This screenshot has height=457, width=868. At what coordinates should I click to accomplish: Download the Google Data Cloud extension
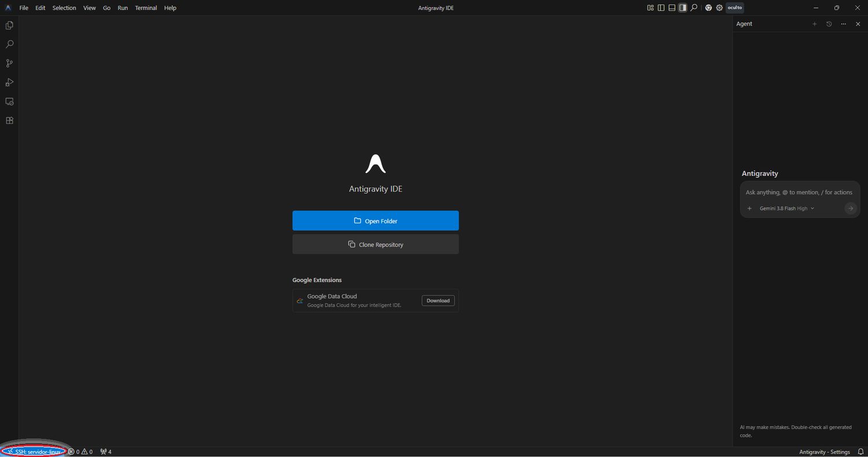[x=438, y=301]
